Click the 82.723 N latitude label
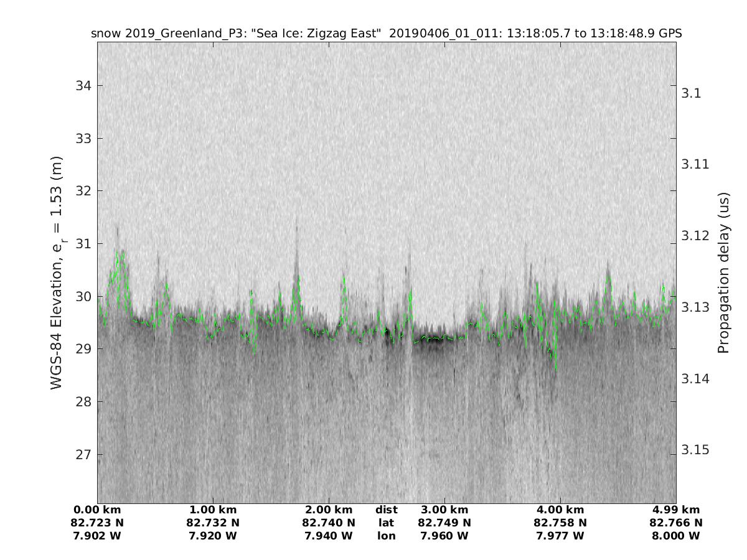Viewport: 747px width, 560px height. point(98,523)
